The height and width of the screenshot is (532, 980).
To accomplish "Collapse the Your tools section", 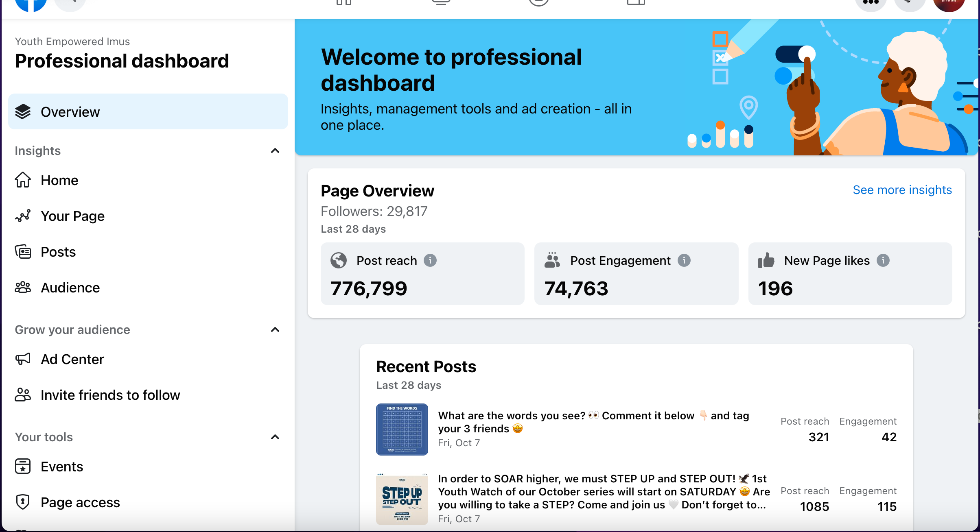I will [x=275, y=437].
